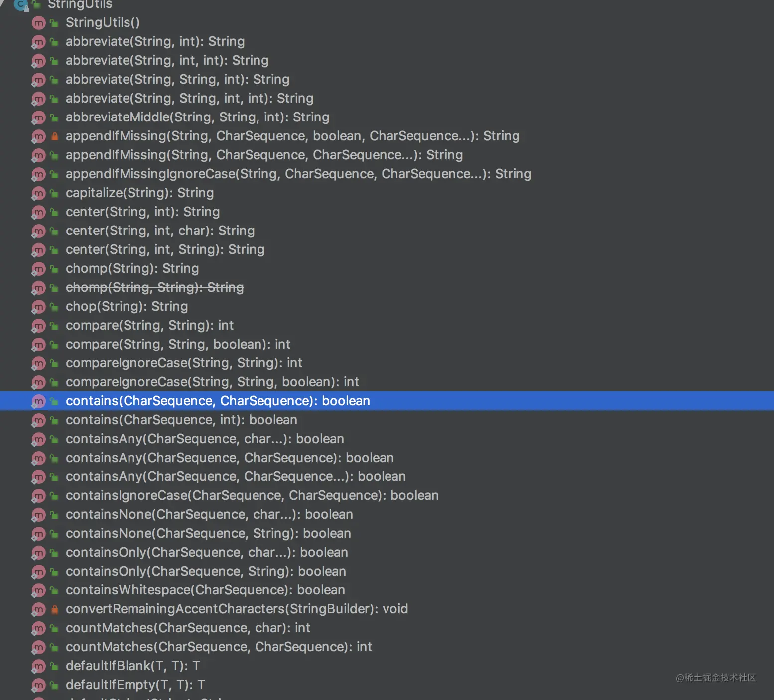This screenshot has height=700, width=774.
Task: Select private appendIfMissing with boolean parameter
Action: [x=292, y=136]
